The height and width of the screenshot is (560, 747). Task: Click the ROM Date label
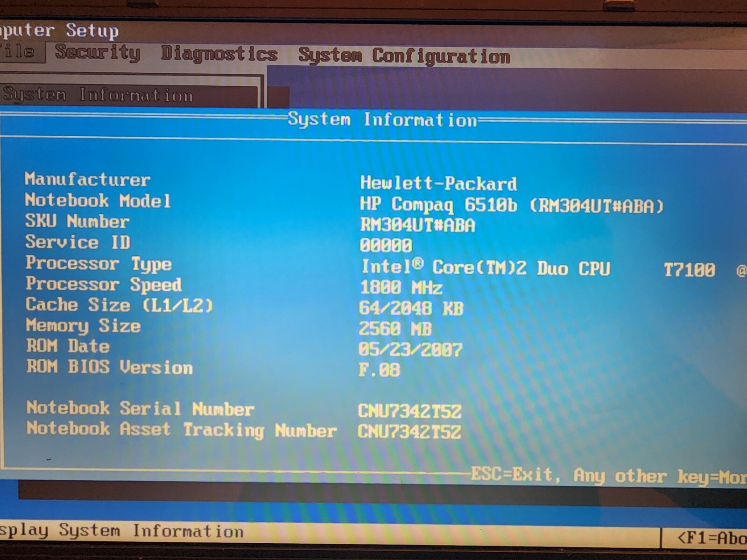(x=68, y=346)
